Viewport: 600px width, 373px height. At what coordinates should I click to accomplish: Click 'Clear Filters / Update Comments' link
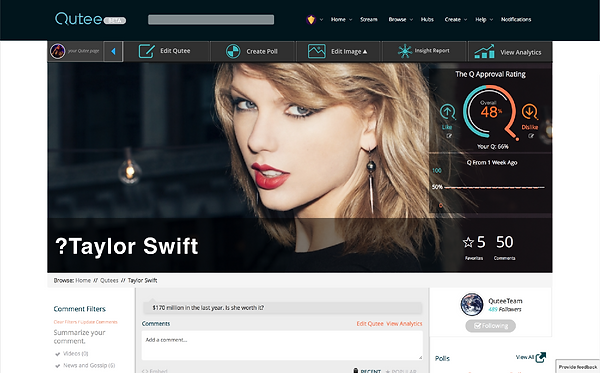coord(85,322)
